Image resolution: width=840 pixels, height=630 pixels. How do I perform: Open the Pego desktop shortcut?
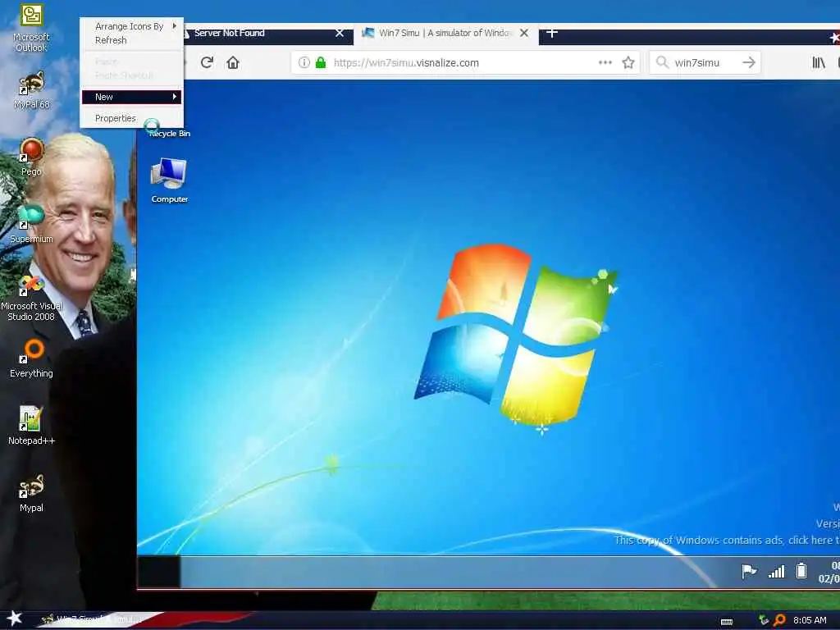pyautogui.click(x=31, y=157)
